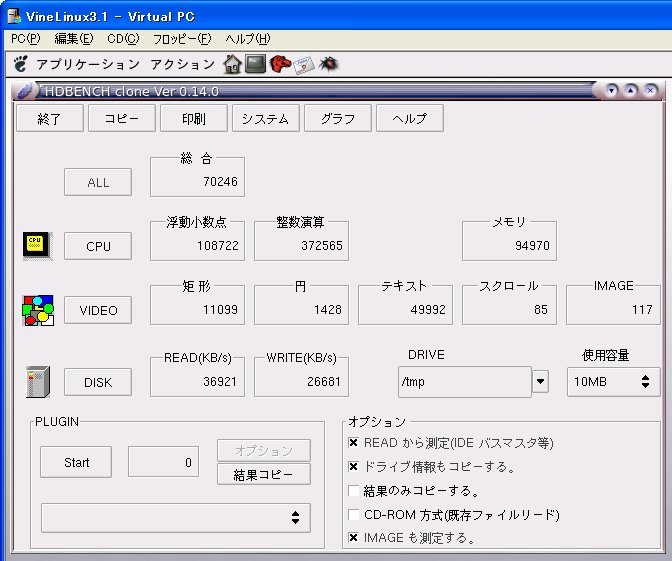This screenshot has height=561, width=672.
Task: Click the PLUGIN Start button
Action: click(x=76, y=462)
